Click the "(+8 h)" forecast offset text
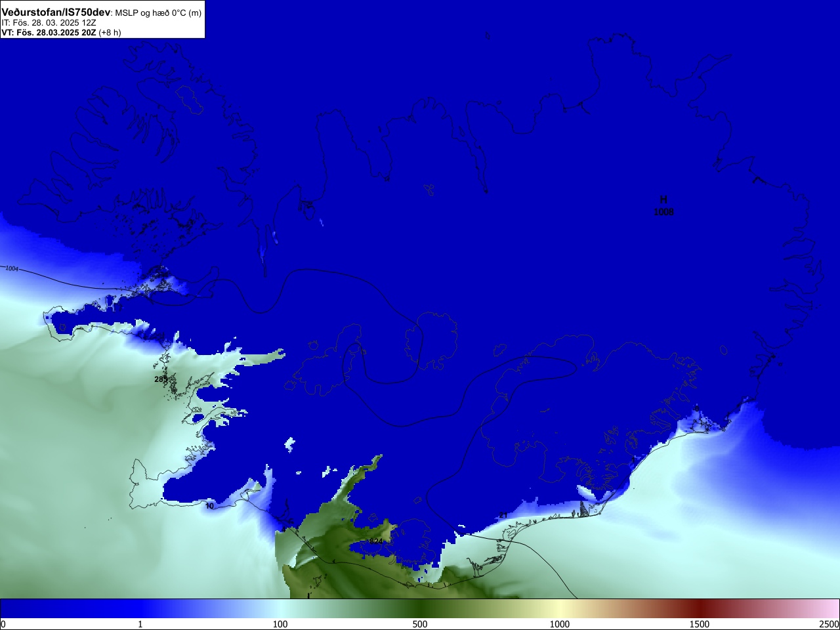840x630 pixels. coord(110,32)
